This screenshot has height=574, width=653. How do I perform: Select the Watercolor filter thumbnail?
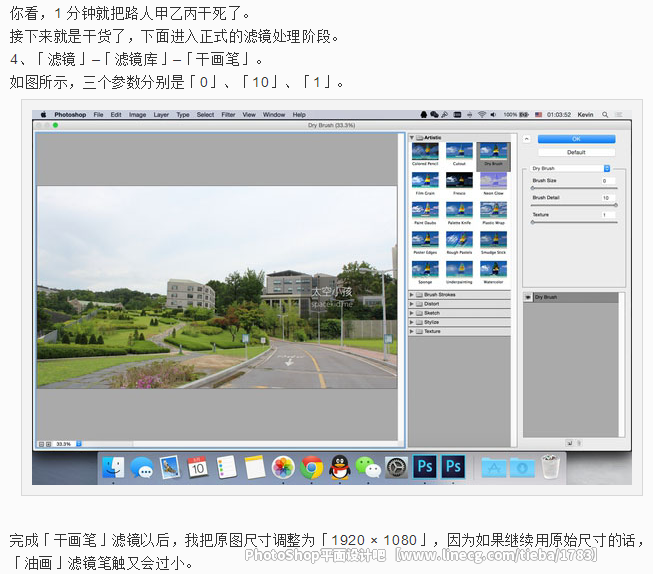493,272
